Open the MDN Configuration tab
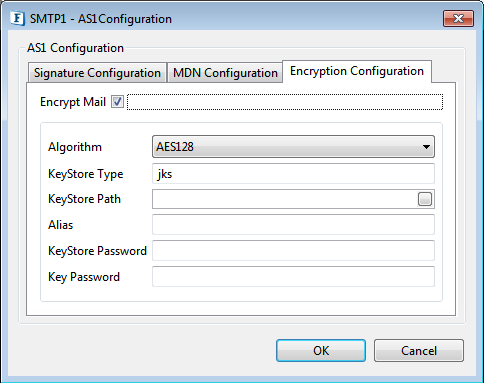Image resolution: width=484 pixels, height=383 pixels. coord(225,73)
